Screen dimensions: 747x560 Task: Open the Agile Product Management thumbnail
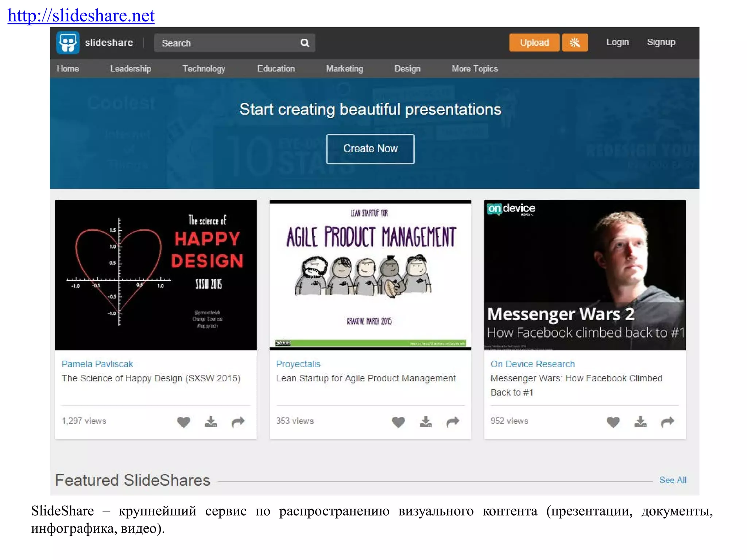click(370, 275)
